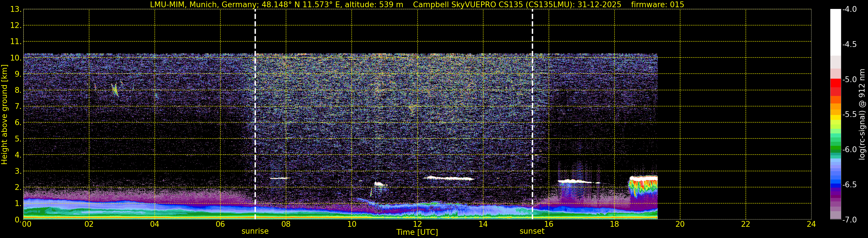Click the x-axis tick label '18'
The width and height of the screenshot is (868, 238).
[x=615, y=224]
